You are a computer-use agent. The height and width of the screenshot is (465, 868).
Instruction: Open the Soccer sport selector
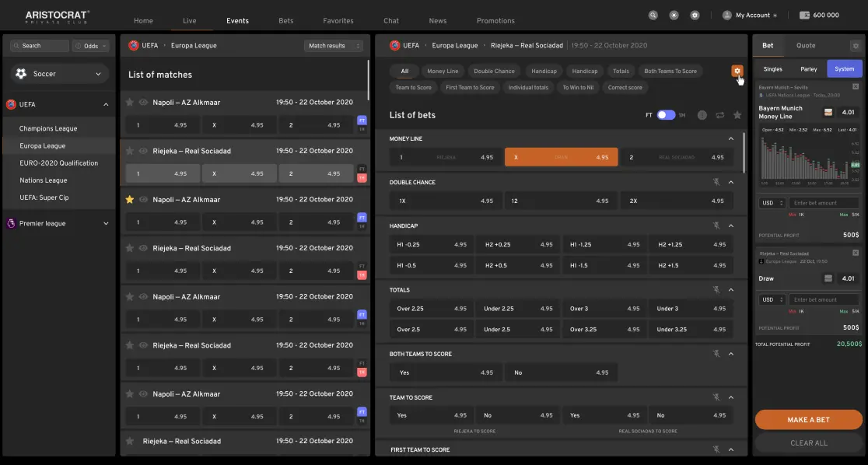click(x=58, y=74)
